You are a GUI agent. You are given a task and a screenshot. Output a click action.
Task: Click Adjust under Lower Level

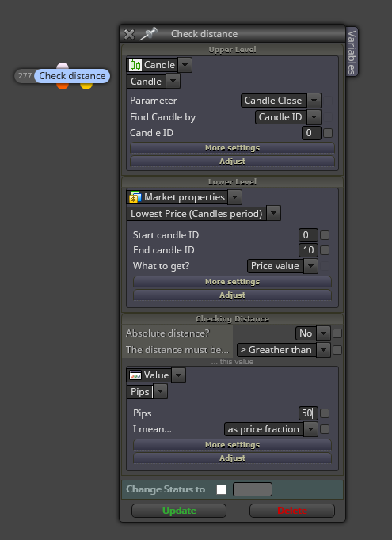click(x=232, y=295)
